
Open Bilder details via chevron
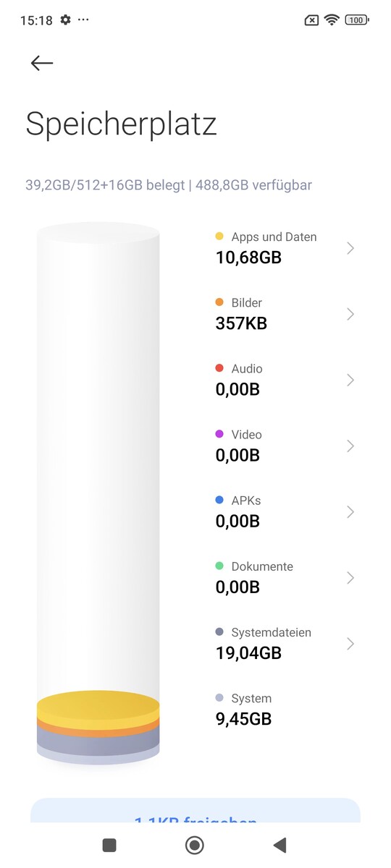350,314
